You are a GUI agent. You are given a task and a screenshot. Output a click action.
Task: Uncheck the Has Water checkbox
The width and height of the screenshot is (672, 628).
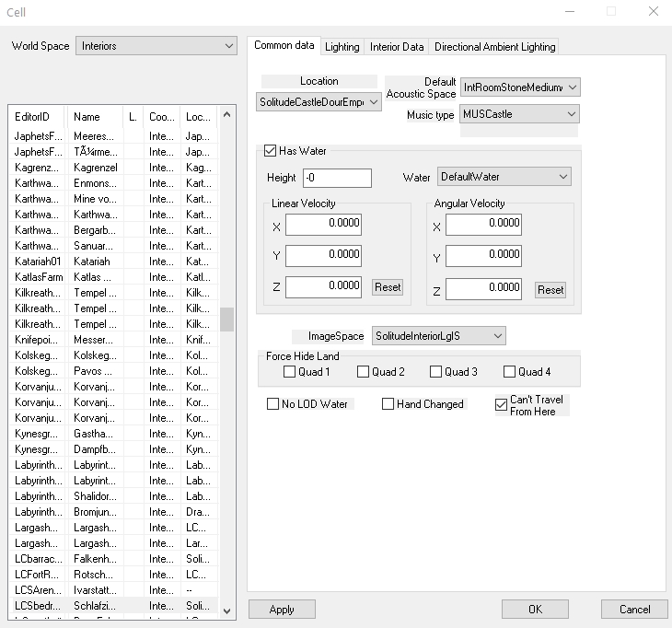coord(271,151)
